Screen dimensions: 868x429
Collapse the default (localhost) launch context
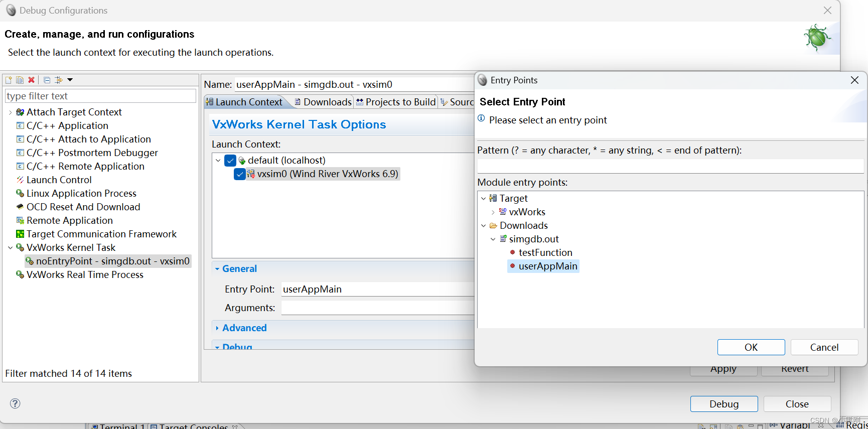218,161
